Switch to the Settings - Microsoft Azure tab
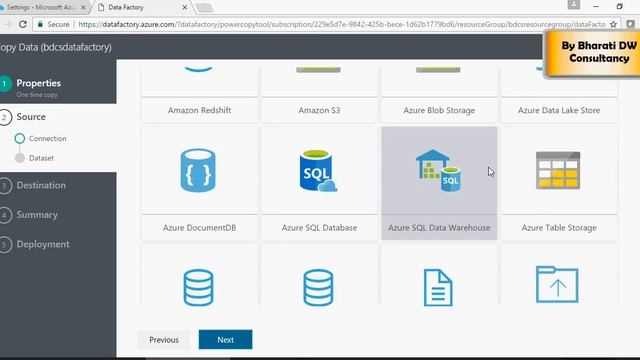The height and width of the screenshot is (360, 640). coord(40,7)
